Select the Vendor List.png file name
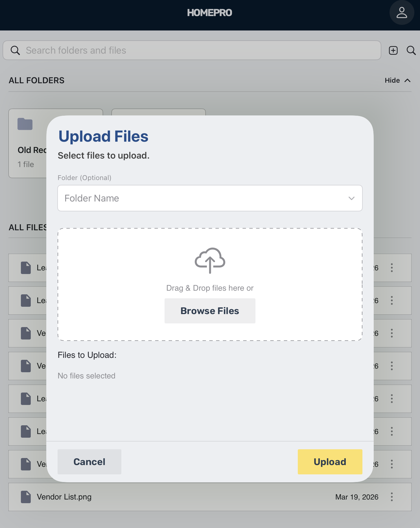Image resolution: width=420 pixels, height=528 pixels. pos(64,497)
